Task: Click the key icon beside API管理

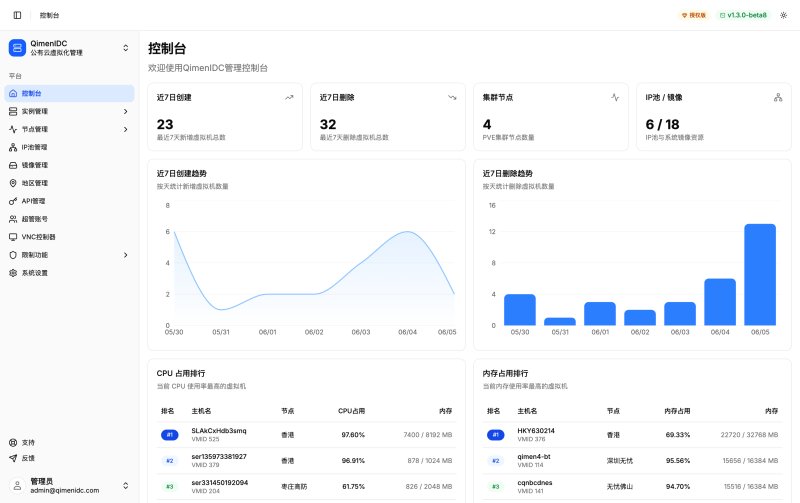Action: [x=13, y=201]
